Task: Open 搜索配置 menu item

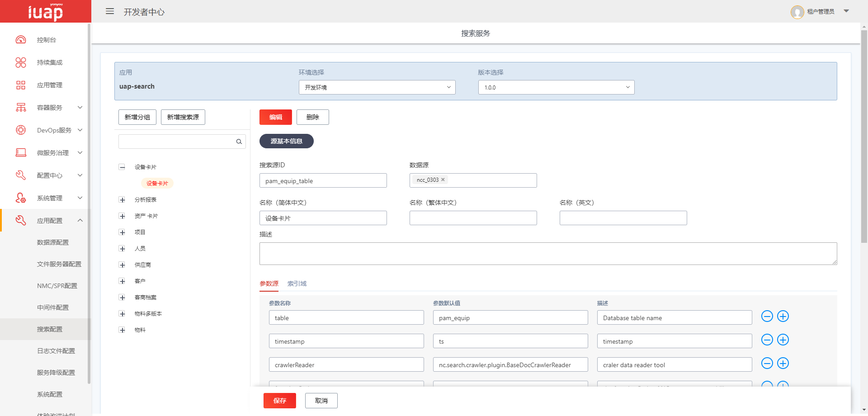Action: coord(50,329)
